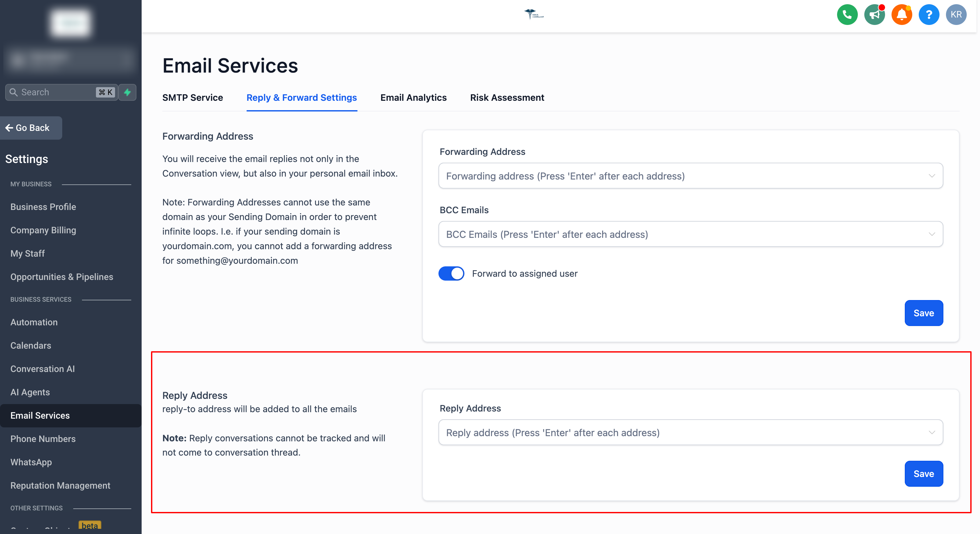This screenshot has height=534, width=980.
Task: Click the arrow in Go Back
Action: tap(9, 128)
